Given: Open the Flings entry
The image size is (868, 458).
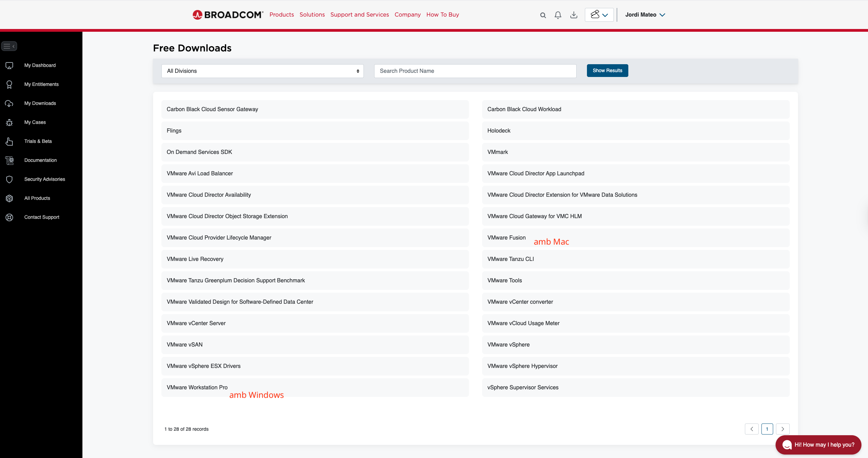Looking at the screenshot, I should click(x=315, y=131).
